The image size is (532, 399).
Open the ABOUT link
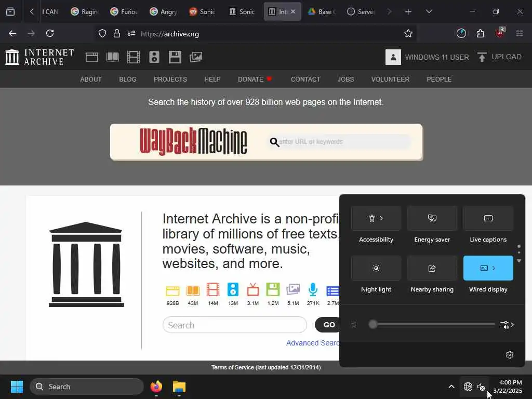[x=90, y=79]
